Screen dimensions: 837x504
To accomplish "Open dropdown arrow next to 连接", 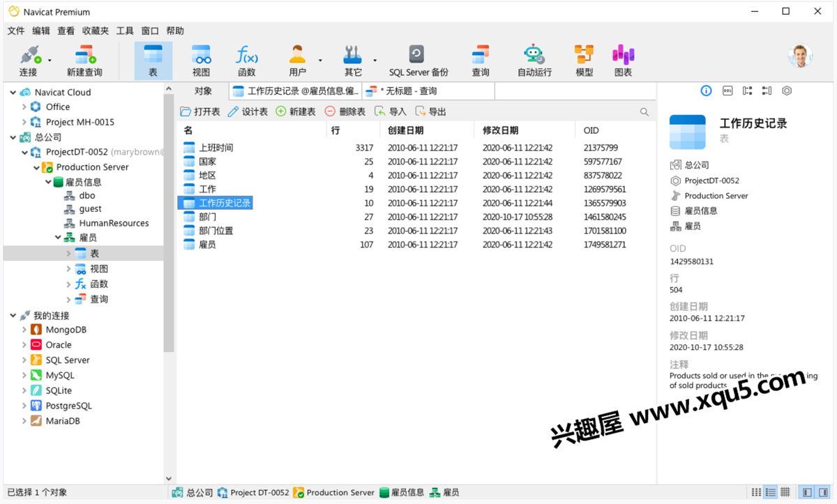I will 50,61.
